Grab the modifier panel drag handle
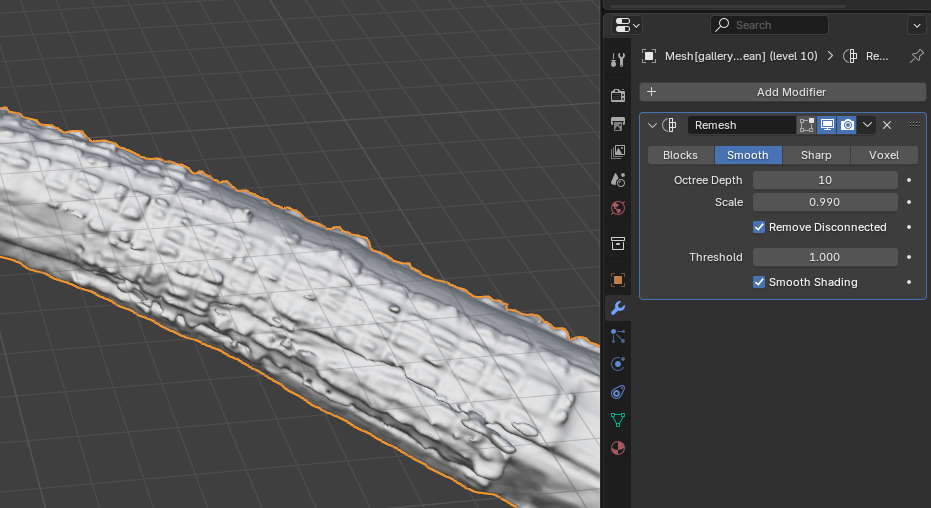The width and height of the screenshot is (931, 508). click(914, 125)
